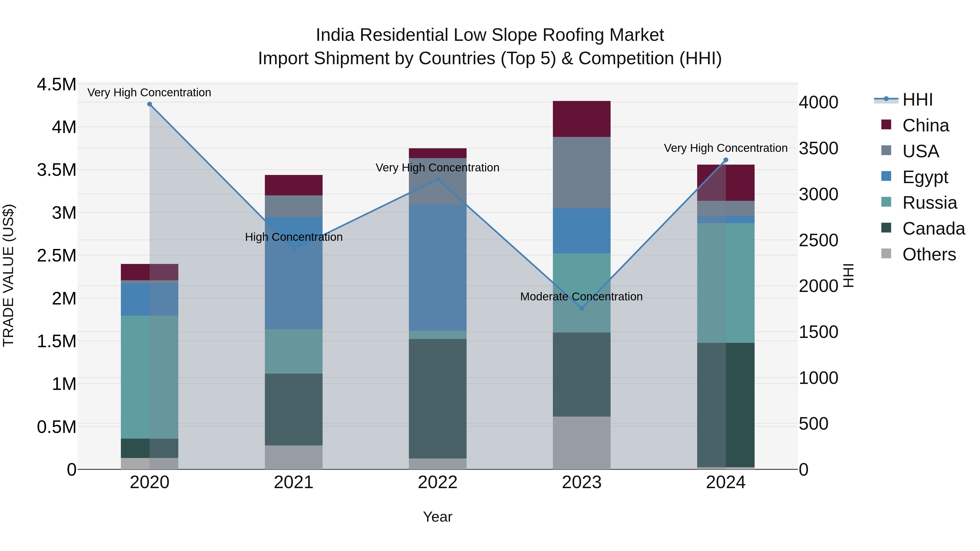The height and width of the screenshot is (551, 980).
Task: Click the 2021 x-axis year label
Action: [x=294, y=482]
